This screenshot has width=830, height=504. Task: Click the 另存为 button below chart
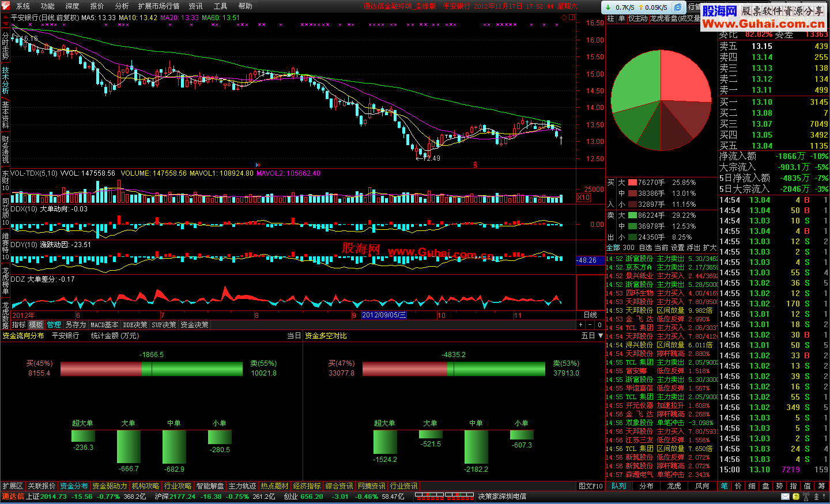point(76,325)
